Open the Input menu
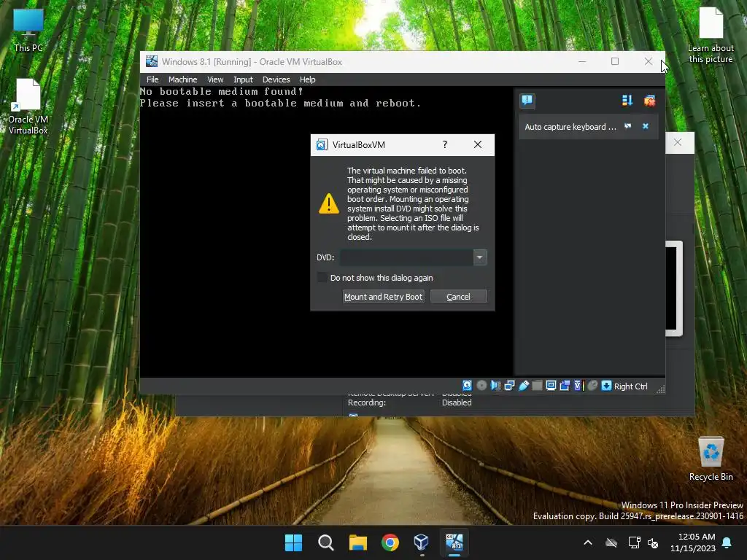Viewport: 747px width, 560px height. pyautogui.click(x=243, y=79)
